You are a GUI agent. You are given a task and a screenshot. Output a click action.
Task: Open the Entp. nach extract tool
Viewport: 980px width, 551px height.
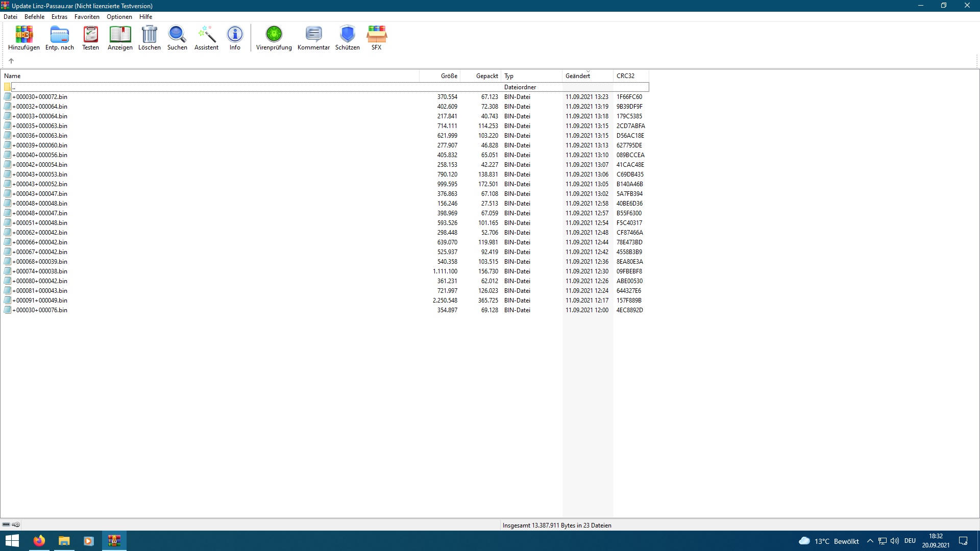tap(60, 38)
